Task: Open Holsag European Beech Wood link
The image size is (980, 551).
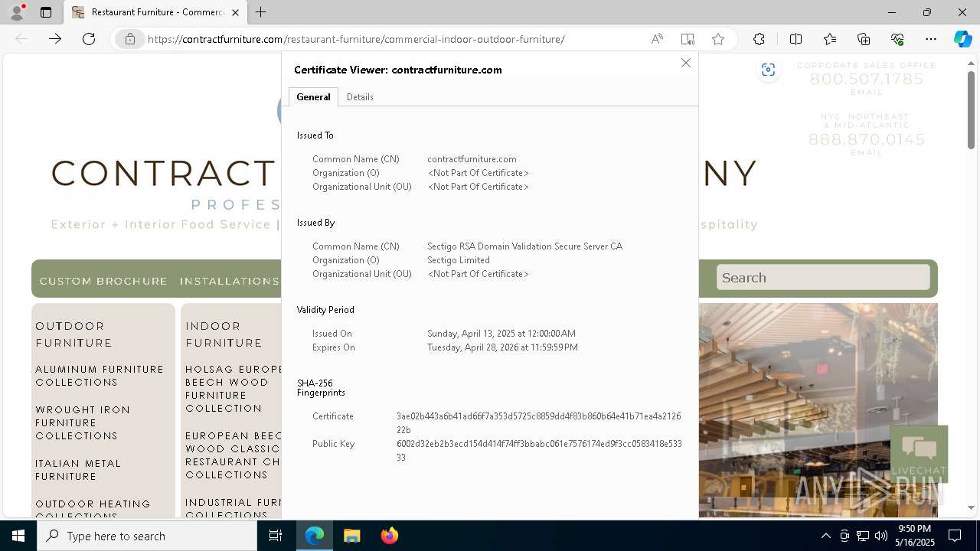Action: pyautogui.click(x=234, y=389)
